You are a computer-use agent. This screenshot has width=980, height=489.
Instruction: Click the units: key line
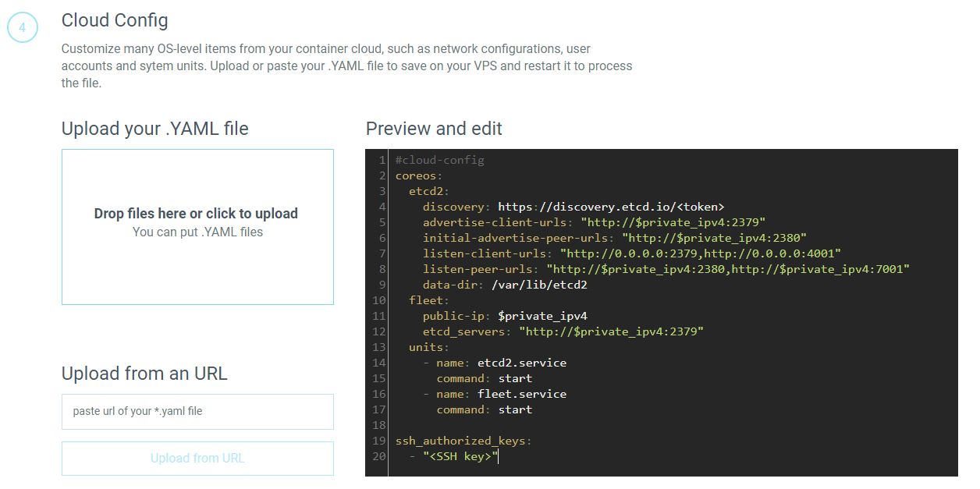point(429,347)
